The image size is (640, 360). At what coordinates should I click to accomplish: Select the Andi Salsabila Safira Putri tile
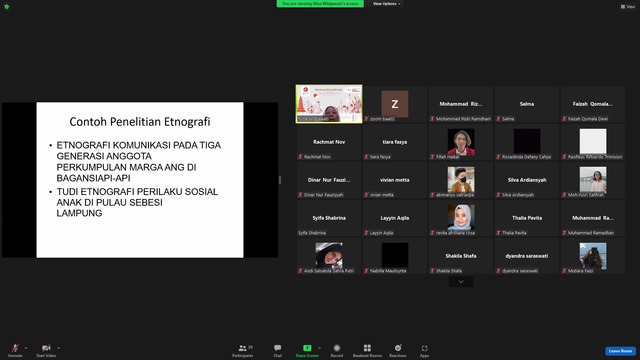pyautogui.click(x=329, y=256)
